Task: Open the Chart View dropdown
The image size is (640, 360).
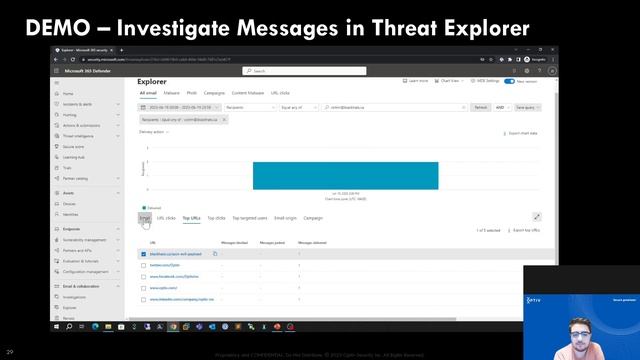Action: point(449,81)
